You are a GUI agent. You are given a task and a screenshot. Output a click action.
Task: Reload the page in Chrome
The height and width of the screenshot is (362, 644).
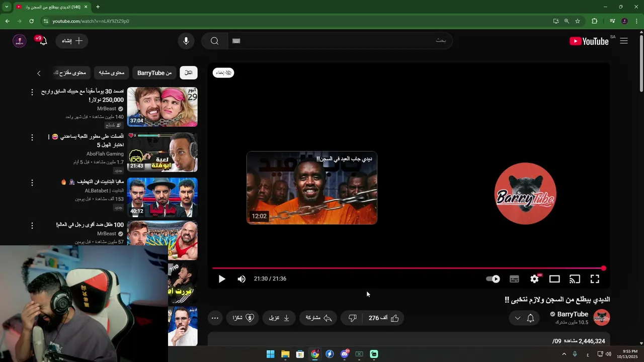tap(31, 21)
